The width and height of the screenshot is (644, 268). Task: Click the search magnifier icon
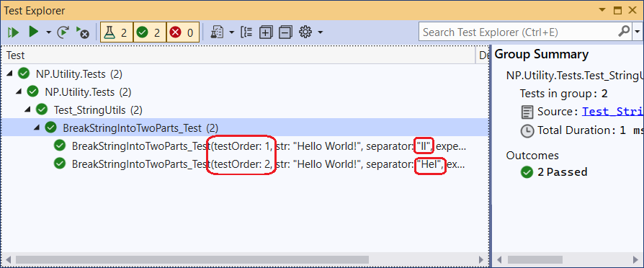(625, 31)
